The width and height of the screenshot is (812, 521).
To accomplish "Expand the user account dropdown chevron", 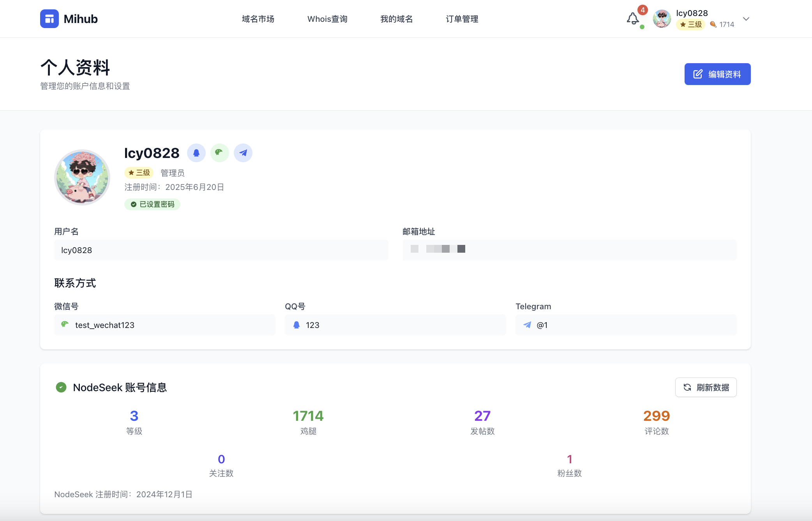I will (x=746, y=19).
